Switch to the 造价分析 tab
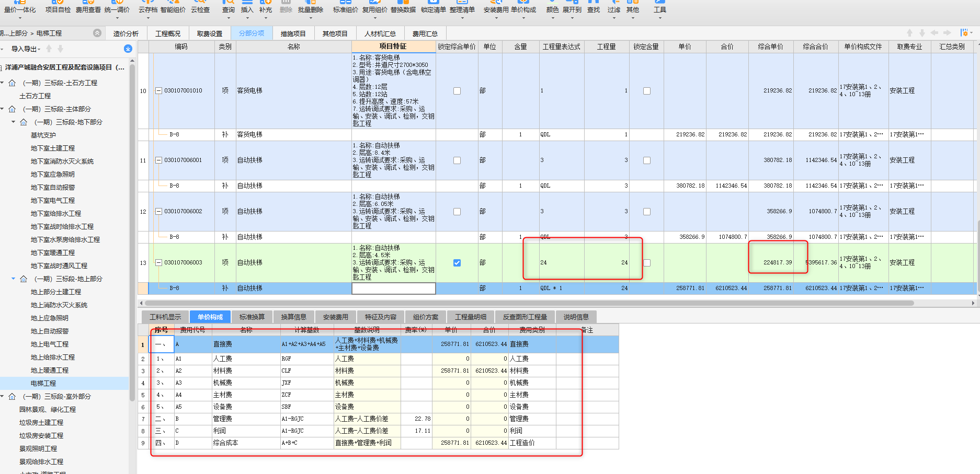The height and width of the screenshot is (474, 980). [126, 33]
